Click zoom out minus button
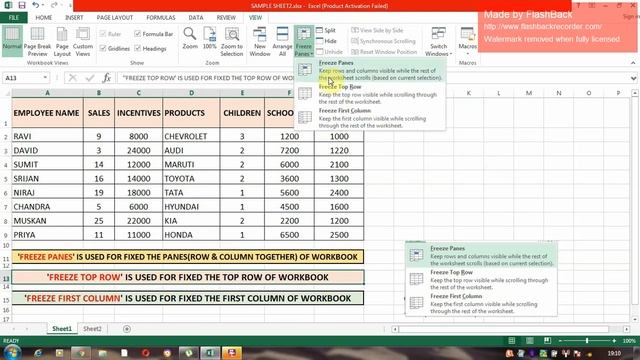 pyautogui.click(x=560, y=340)
